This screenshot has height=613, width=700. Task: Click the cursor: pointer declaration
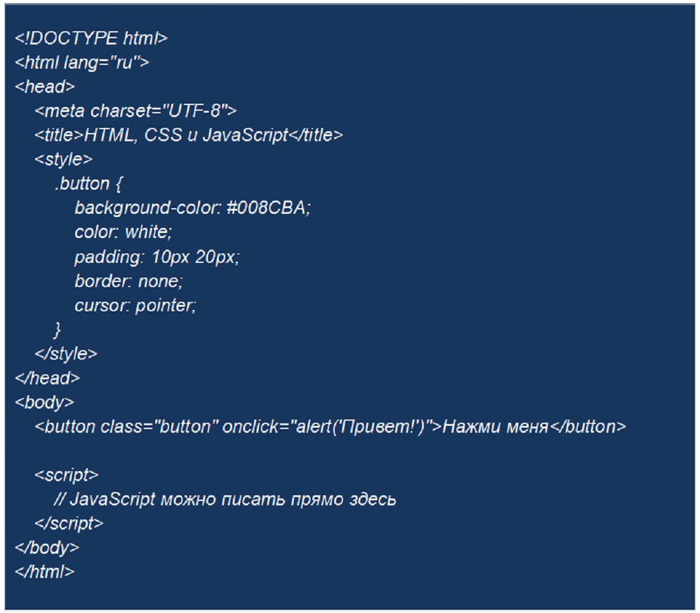[135, 306]
